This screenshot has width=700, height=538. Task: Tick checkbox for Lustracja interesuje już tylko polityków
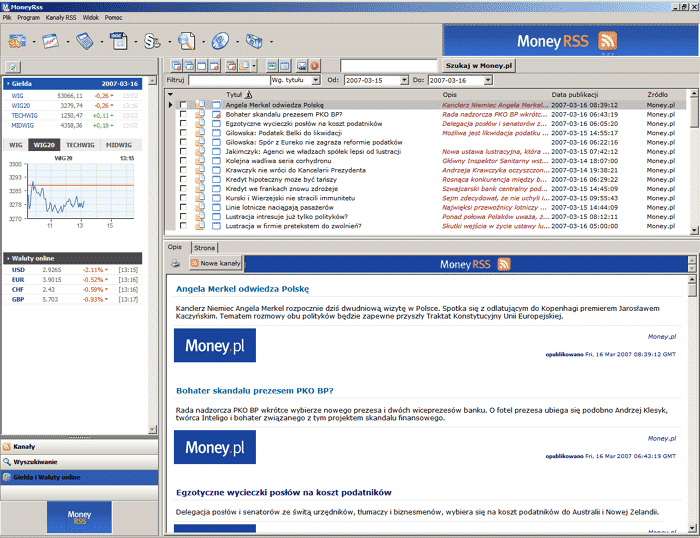click(183, 217)
